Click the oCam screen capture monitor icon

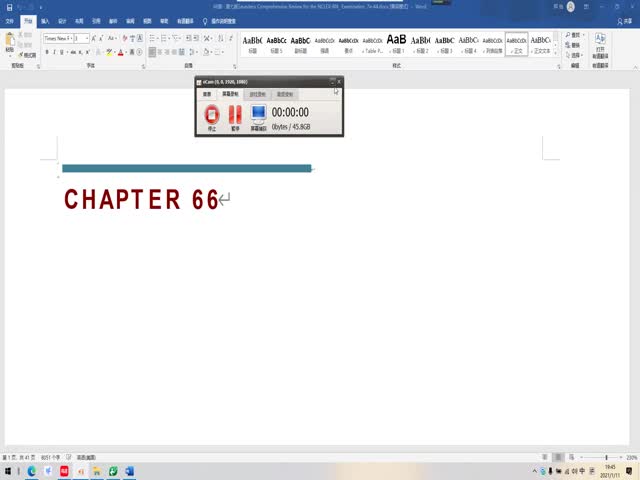coord(258,115)
